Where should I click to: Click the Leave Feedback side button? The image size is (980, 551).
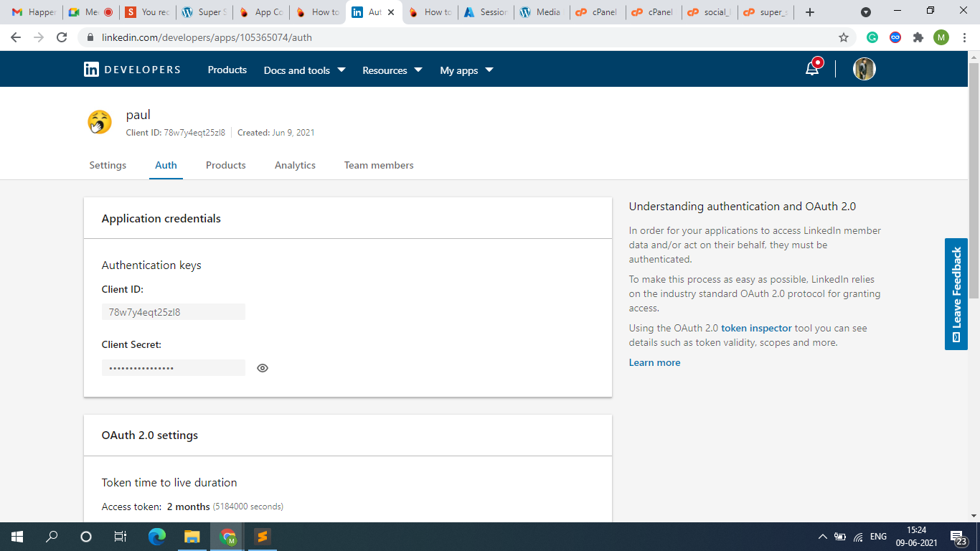point(956,294)
